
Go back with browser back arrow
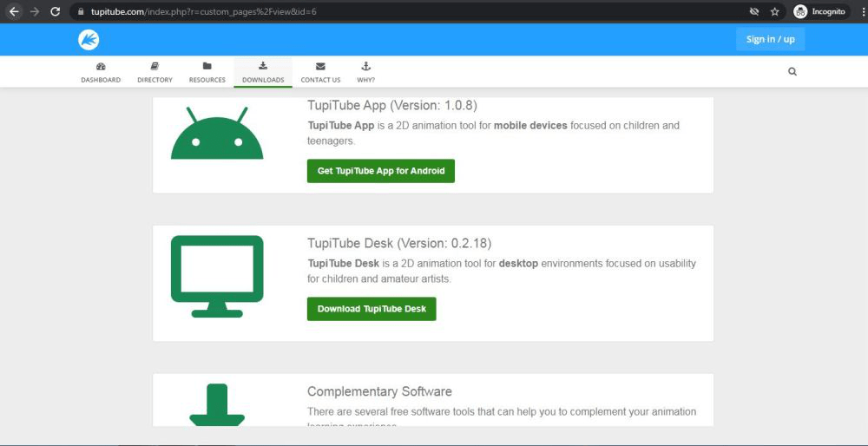[x=14, y=11]
